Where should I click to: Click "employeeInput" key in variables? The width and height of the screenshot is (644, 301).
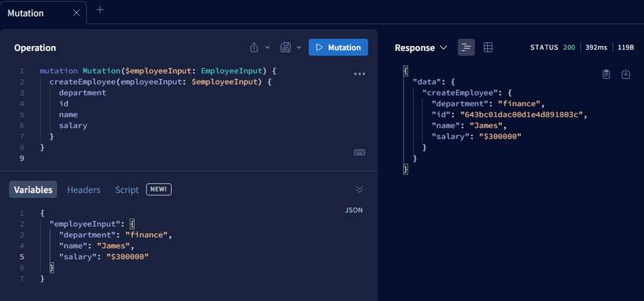(85, 224)
